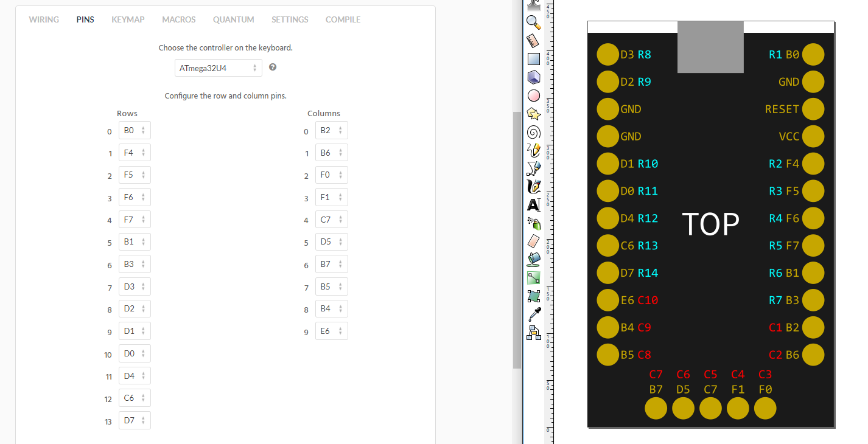The width and height of the screenshot is (868, 444).
Task: Choose the 3D box tool
Action: 533,77
